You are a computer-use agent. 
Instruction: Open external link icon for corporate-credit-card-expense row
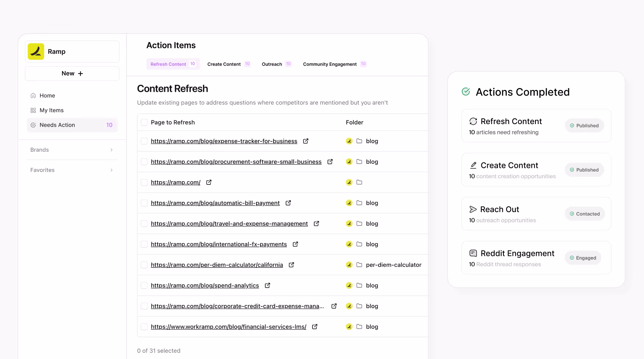334,306
